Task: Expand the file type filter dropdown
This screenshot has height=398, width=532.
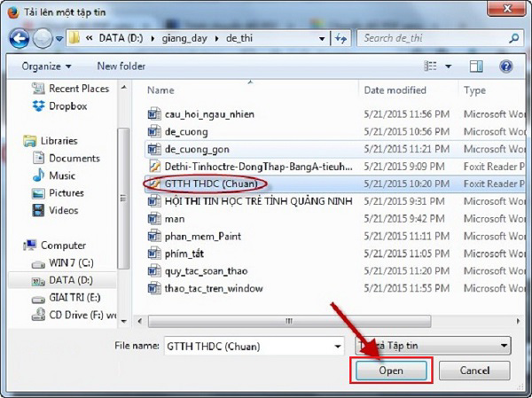Action: click(x=504, y=345)
